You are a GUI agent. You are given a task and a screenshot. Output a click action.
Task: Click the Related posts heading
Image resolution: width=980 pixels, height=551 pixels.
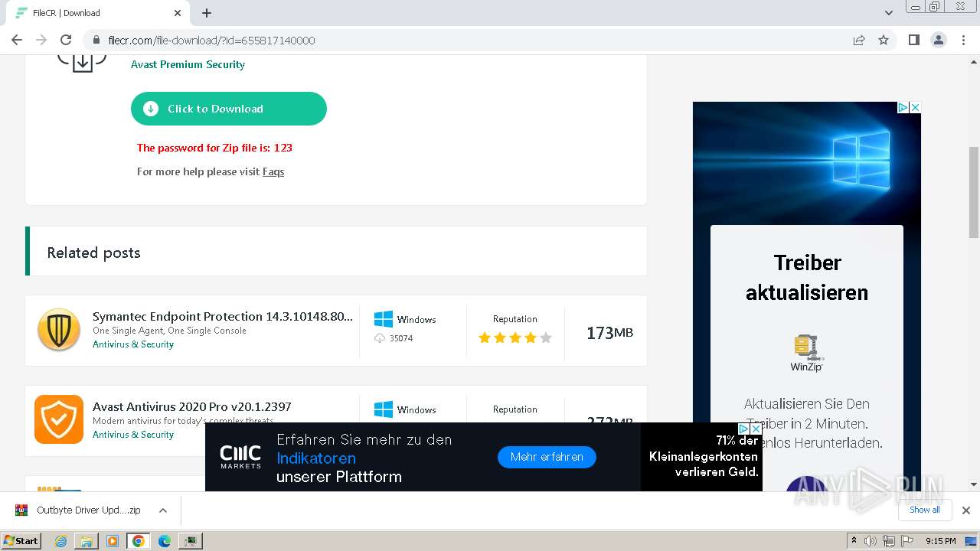point(93,253)
